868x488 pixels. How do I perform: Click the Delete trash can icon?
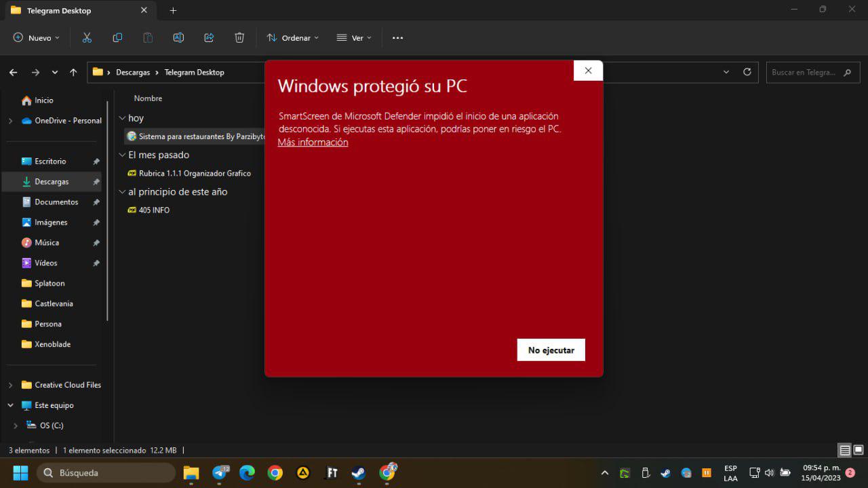(x=239, y=38)
